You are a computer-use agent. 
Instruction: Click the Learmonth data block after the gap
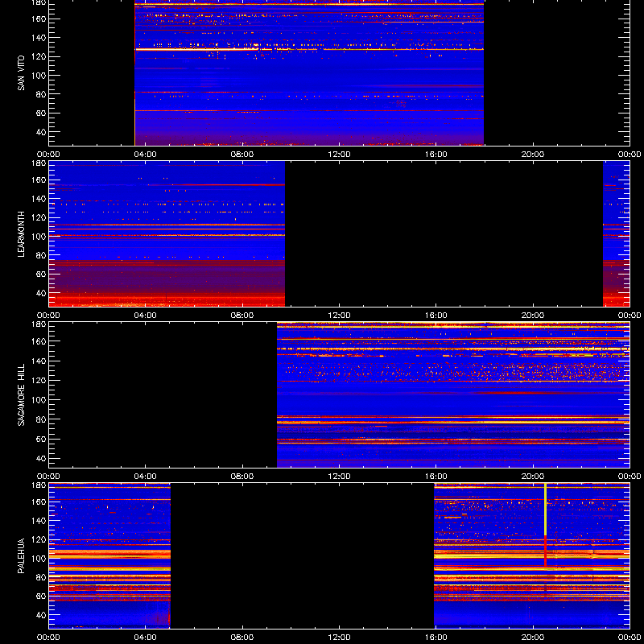[616, 234]
